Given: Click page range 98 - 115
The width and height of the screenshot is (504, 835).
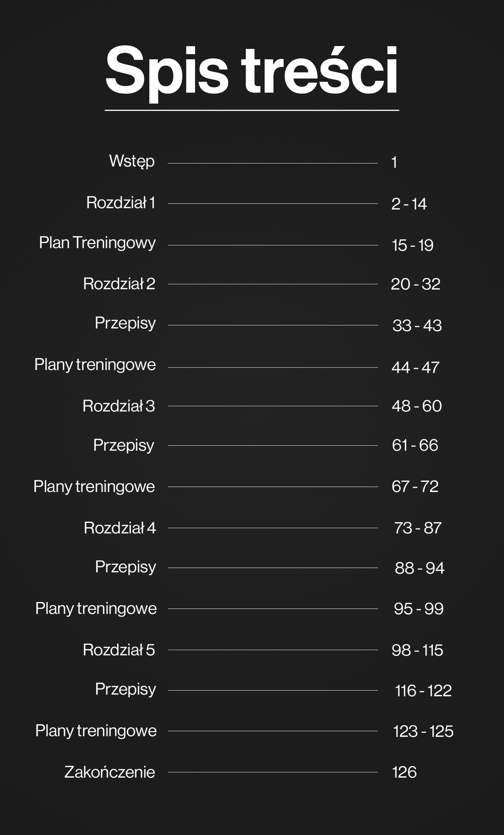Looking at the screenshot, I should coord(418,650).
